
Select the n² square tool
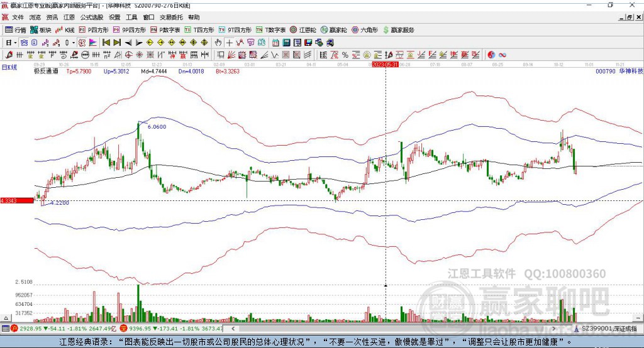pos(107,55)
